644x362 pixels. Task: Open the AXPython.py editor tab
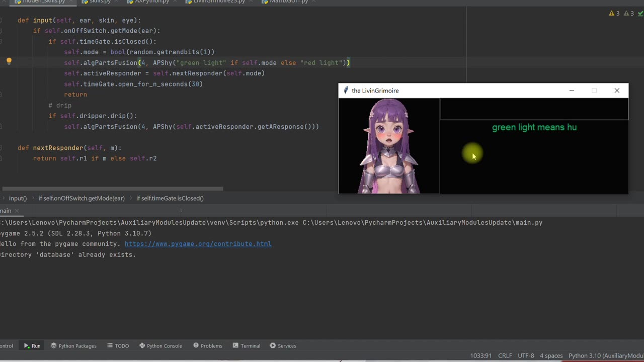151,2
